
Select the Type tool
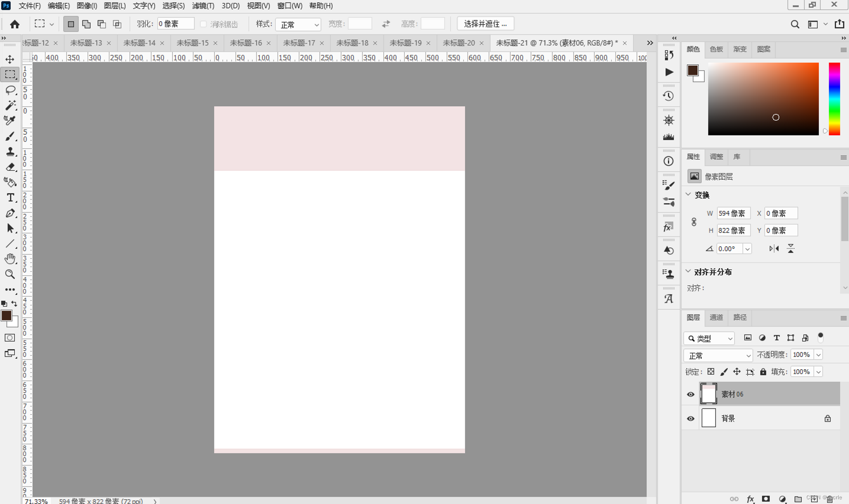(x=10, y=198)
